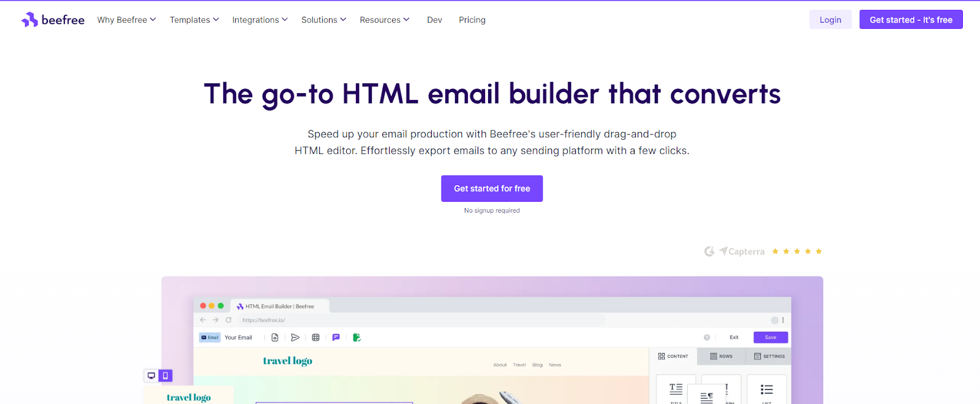Open the Why Beefree dropdown menu
Viewport: 980px width, 404px height.
(126, 20)
